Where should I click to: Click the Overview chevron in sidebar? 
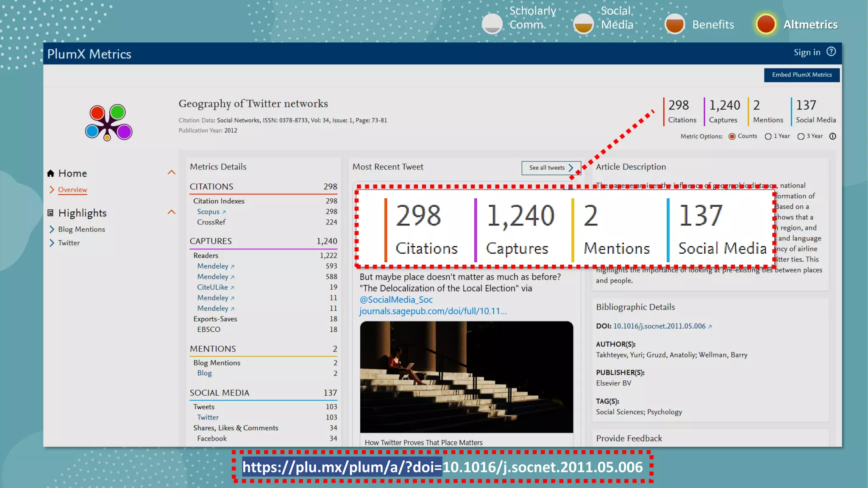pyautogui.click(x=52, y=190)
